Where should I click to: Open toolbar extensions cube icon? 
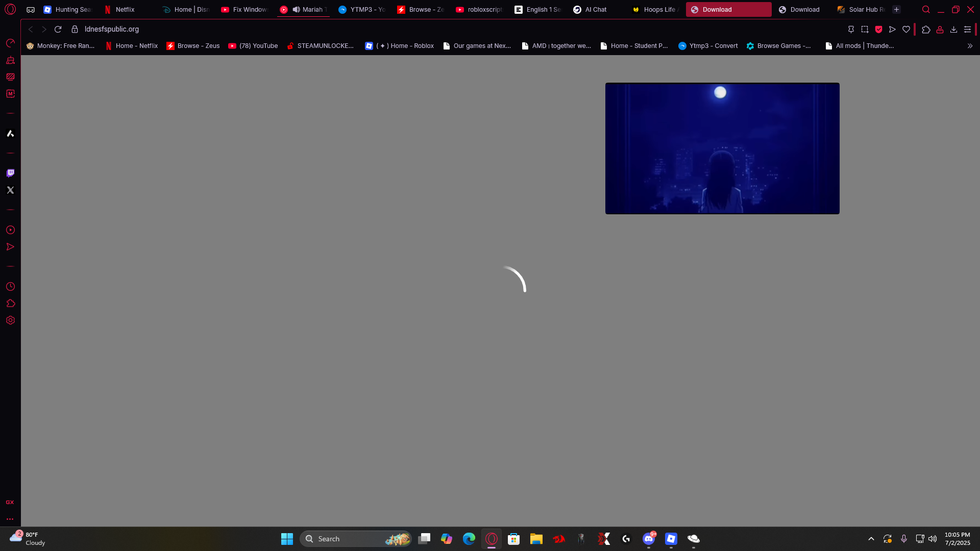point(926,30)
